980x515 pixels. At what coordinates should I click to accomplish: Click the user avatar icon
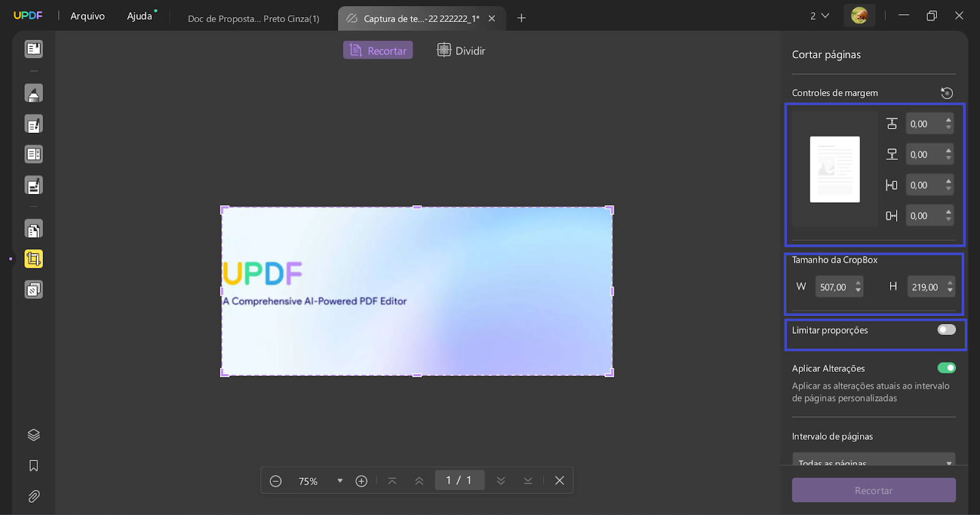click(859, 16)
